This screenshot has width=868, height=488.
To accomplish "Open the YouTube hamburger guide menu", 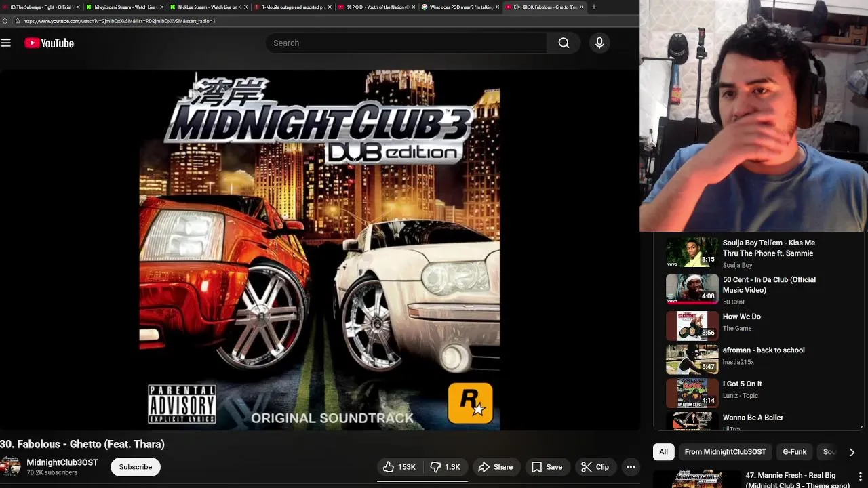I will coord(6,43).
